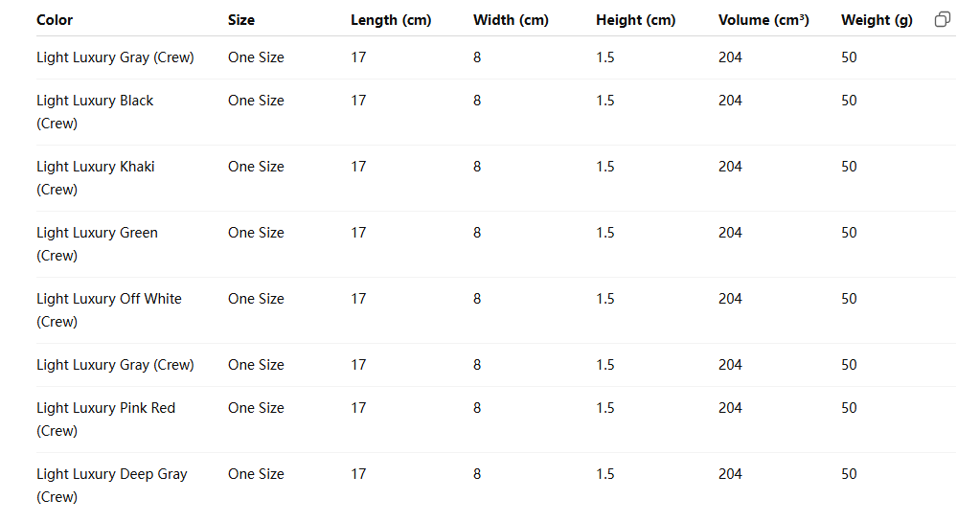Select length 17 in the Black row
The width and height of the screenshot is (980, 522).
[358, 101]
